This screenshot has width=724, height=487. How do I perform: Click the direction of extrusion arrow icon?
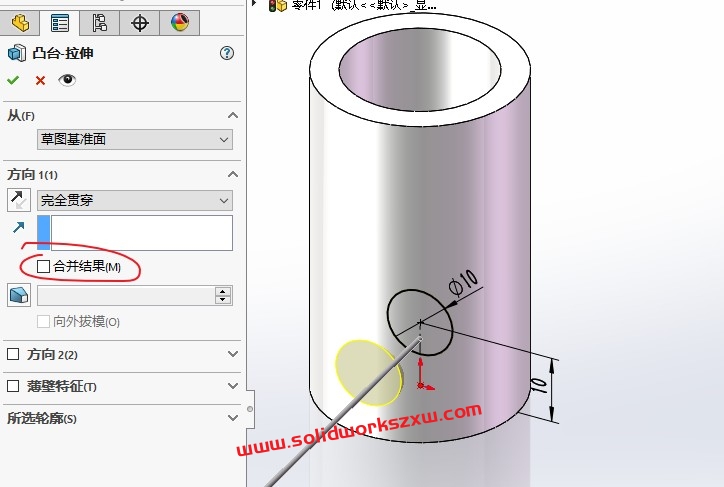[18, 227]
